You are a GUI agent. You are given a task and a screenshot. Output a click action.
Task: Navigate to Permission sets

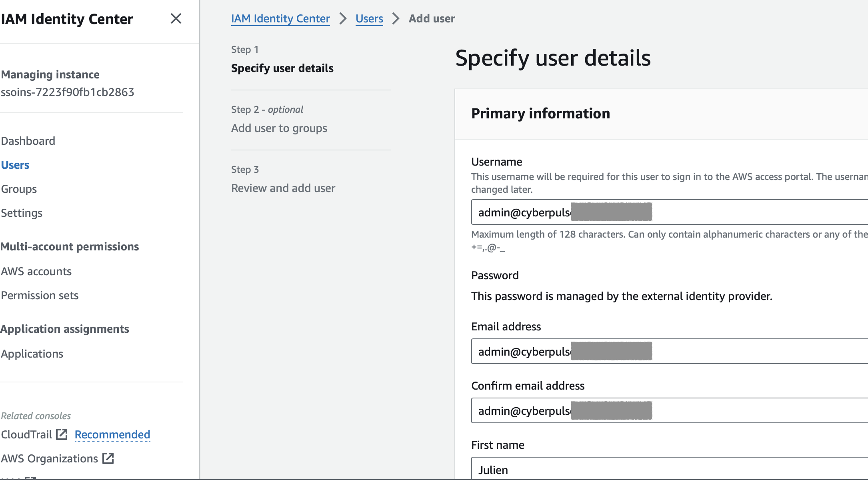click(40, 295)
